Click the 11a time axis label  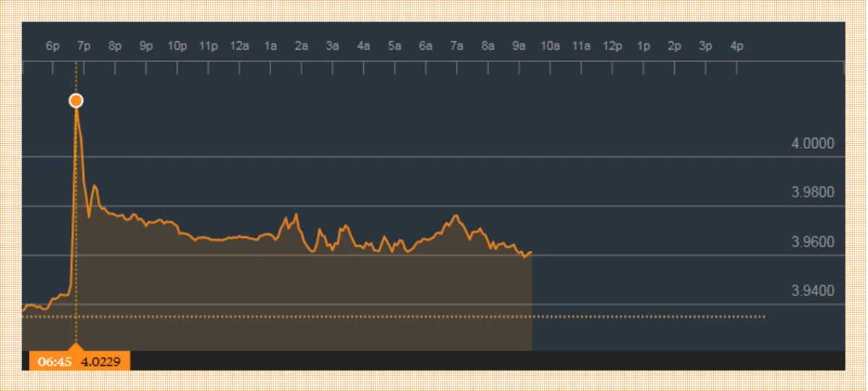pyautogui.click(x=582, y=46)
